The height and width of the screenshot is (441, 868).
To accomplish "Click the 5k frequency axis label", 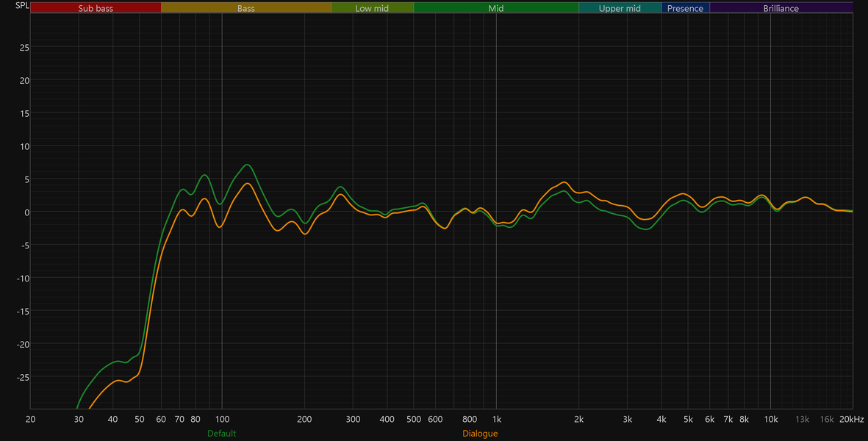I will pos(688,420).
